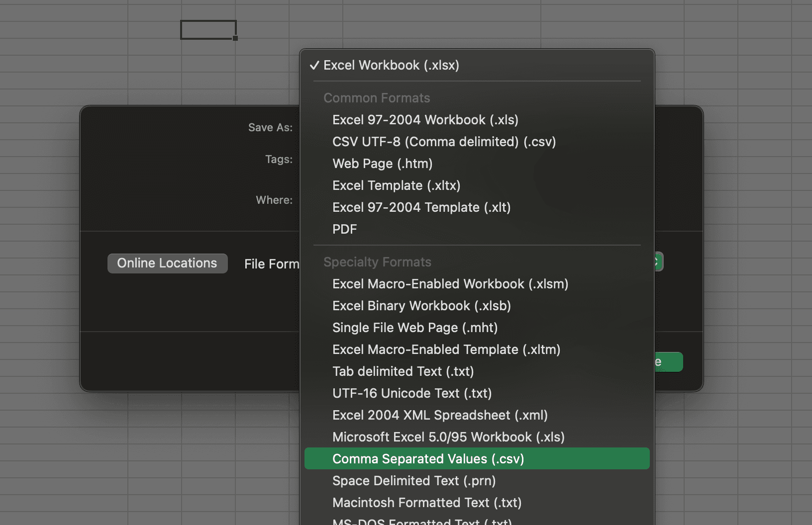Choose UTF-16 Unicode Text (.txt)
The image size is (812, 525).
pyautogui.click(x=477, y=393)
